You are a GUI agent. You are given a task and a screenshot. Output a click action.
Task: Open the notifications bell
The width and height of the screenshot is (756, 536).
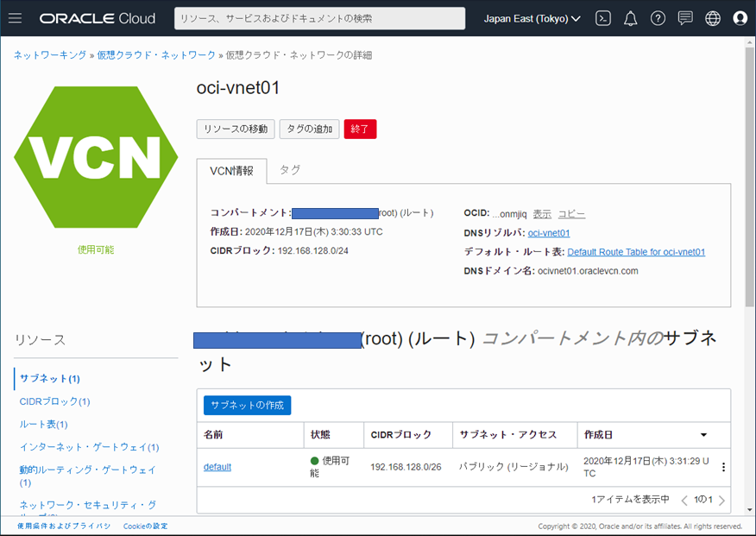pyautogui.click(x=630, y=18)
